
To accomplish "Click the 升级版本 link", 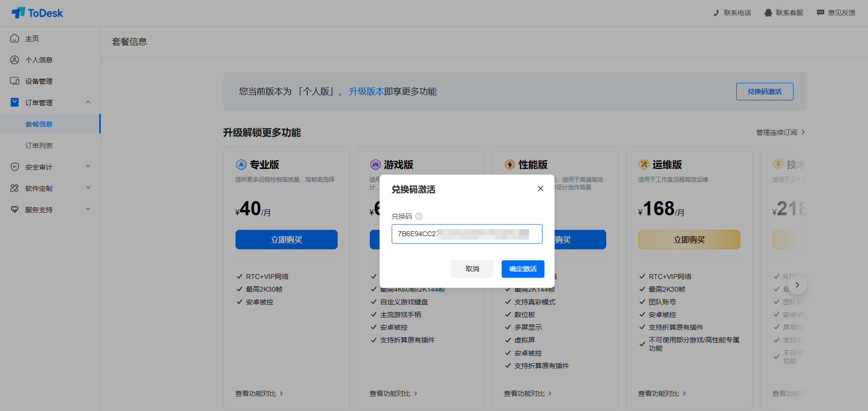I will coord(366,92).
